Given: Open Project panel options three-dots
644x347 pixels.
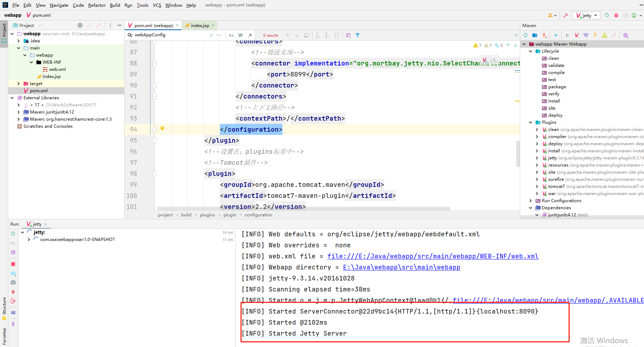Looking at the screenshot, I should [x=110, y=25].
